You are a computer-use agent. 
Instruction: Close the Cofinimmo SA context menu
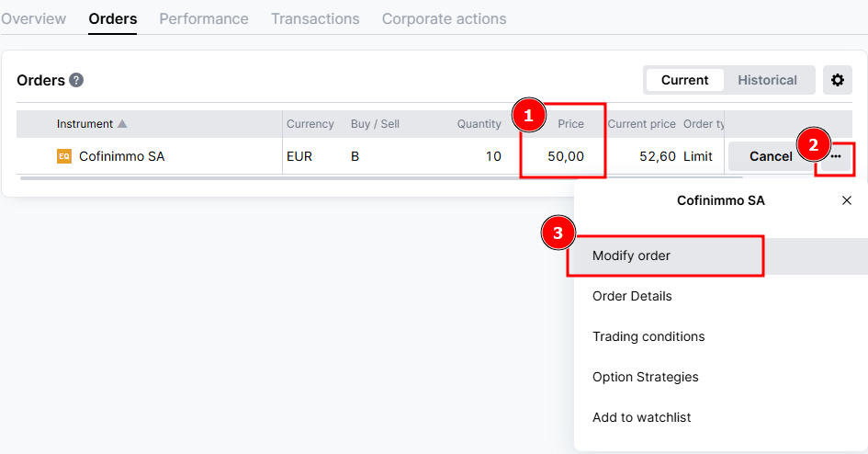click(x=847, y=200)
